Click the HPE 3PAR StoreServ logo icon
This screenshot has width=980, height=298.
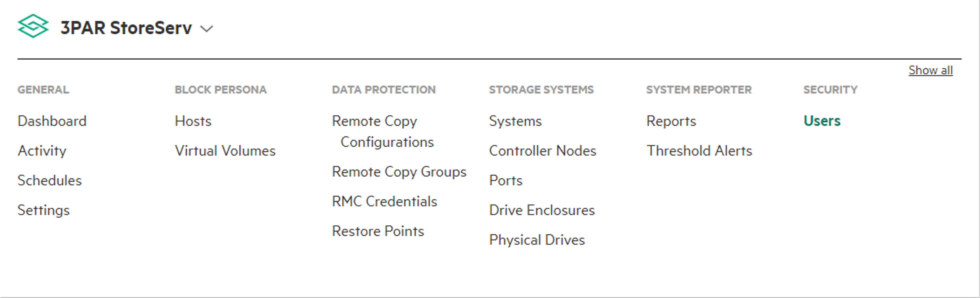point(33,26)
